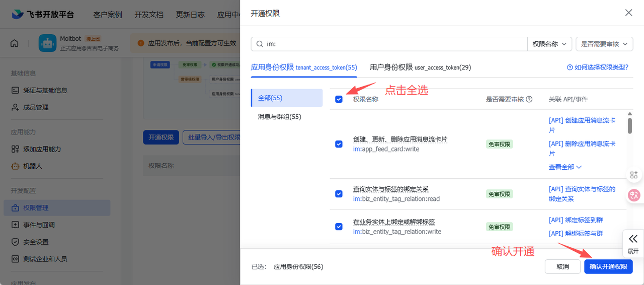Open 机器人 item in sidebar

click(x=32, y=166)
